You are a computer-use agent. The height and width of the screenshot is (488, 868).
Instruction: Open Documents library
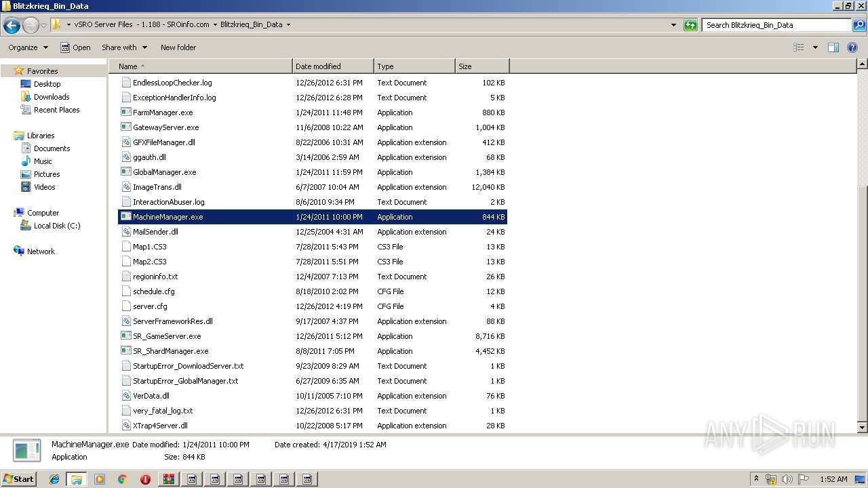(52, 148)
